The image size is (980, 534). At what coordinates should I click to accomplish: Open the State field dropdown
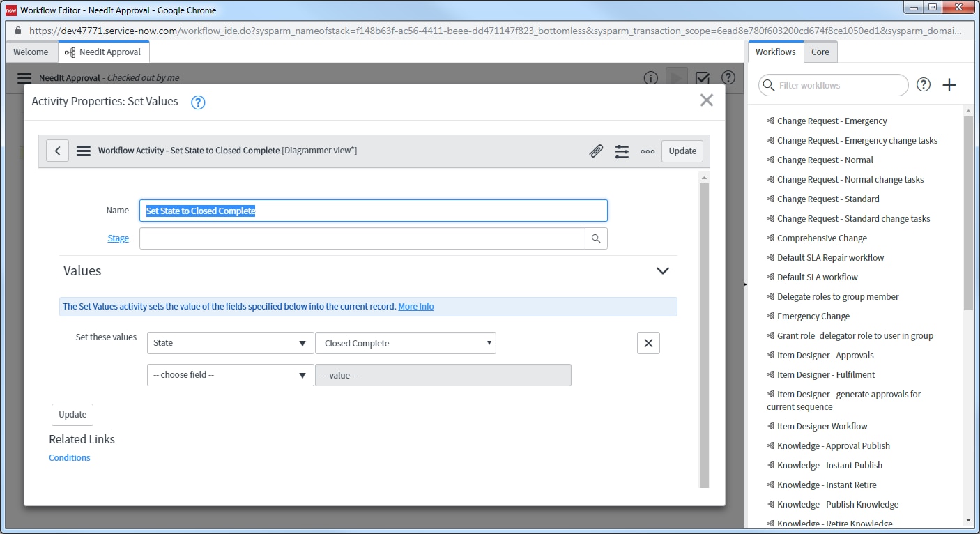pyautogui.click(x=231, y=343)
